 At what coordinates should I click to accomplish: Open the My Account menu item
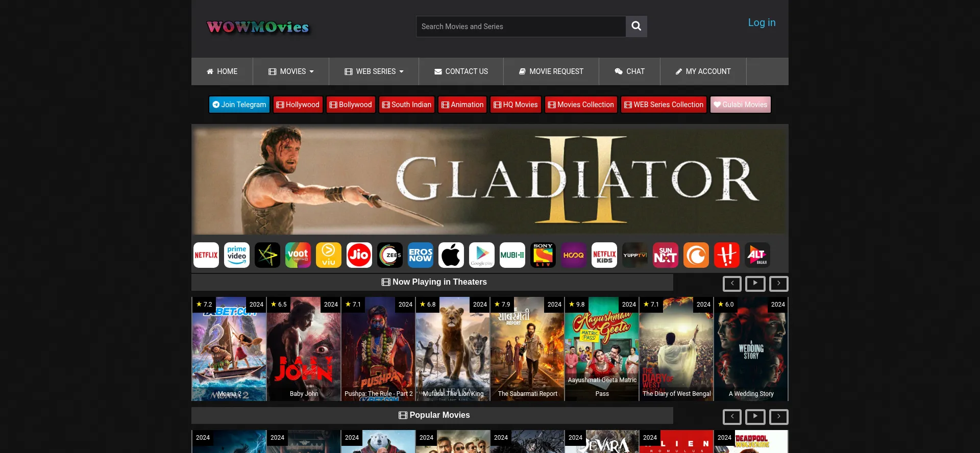[x=703, y=71]
